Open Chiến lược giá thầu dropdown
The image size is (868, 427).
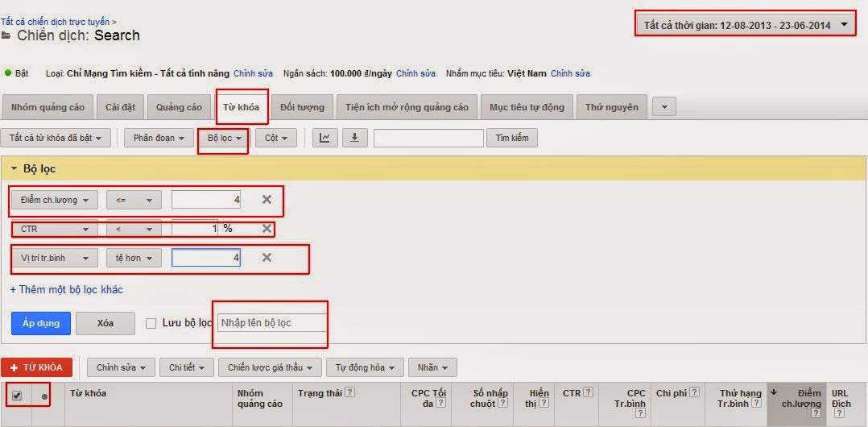(270, 367)
